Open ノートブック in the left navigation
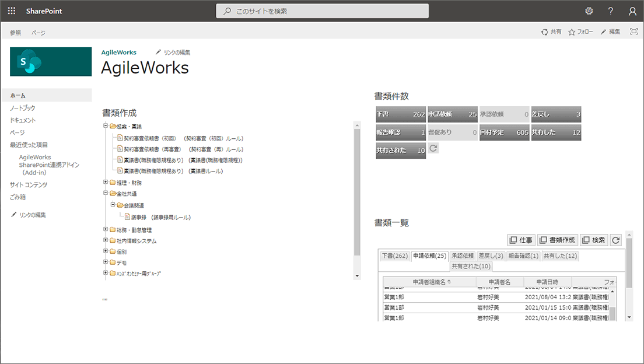 point(22,108)
